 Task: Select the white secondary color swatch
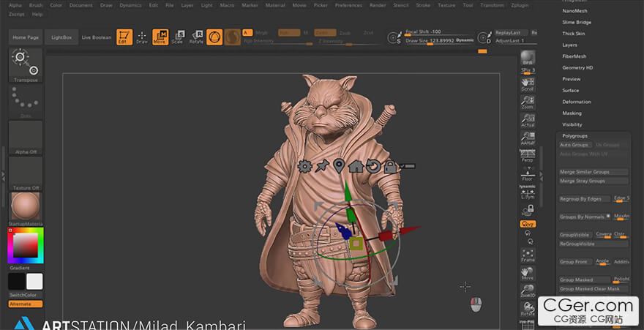coord(34,282)
